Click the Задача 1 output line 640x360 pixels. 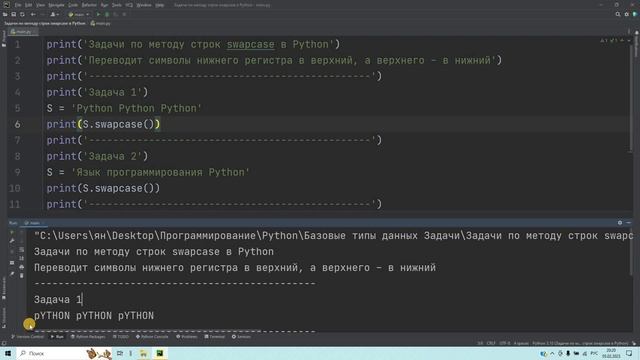58,300
